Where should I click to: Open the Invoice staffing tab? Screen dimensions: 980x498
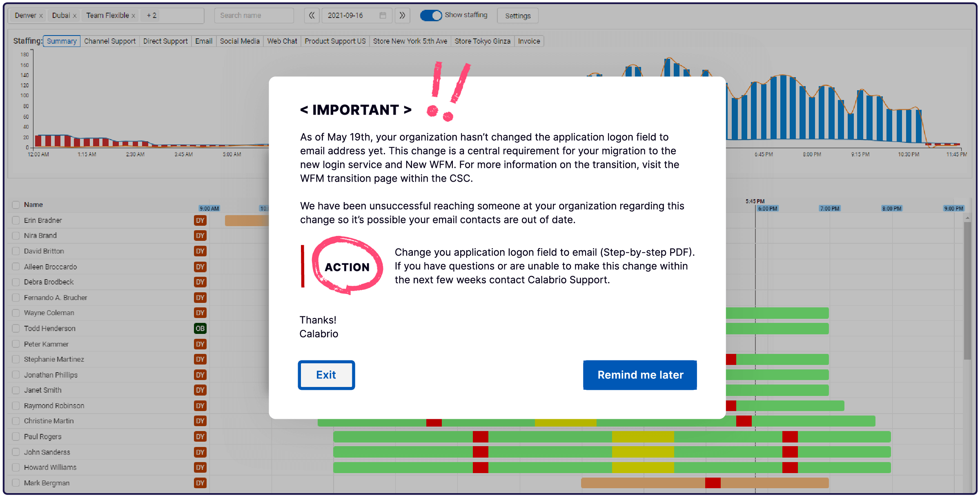tap(529, 41)
